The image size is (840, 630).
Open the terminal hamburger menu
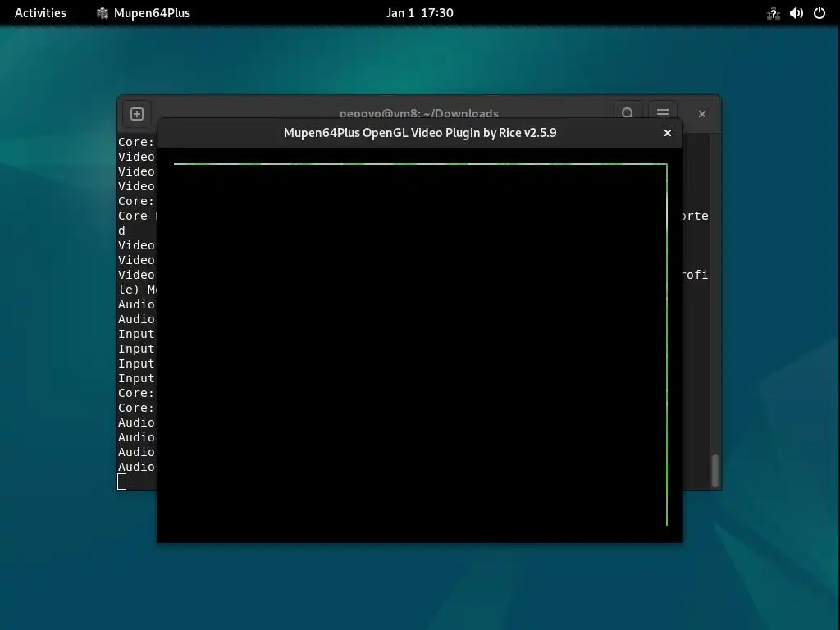click(x=663, y=112)
